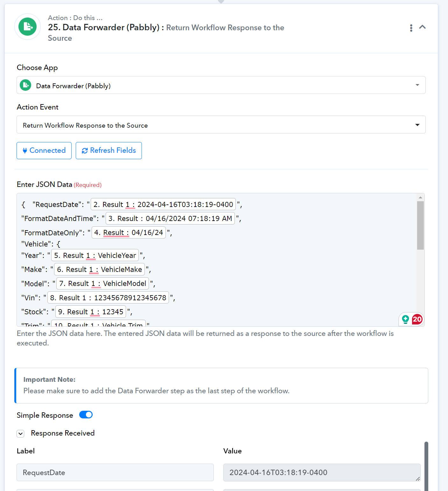Click the '3. Result' FormatDateAndTime tag
The height and width of the screenshot is (491, 448).
click(170, 218)
